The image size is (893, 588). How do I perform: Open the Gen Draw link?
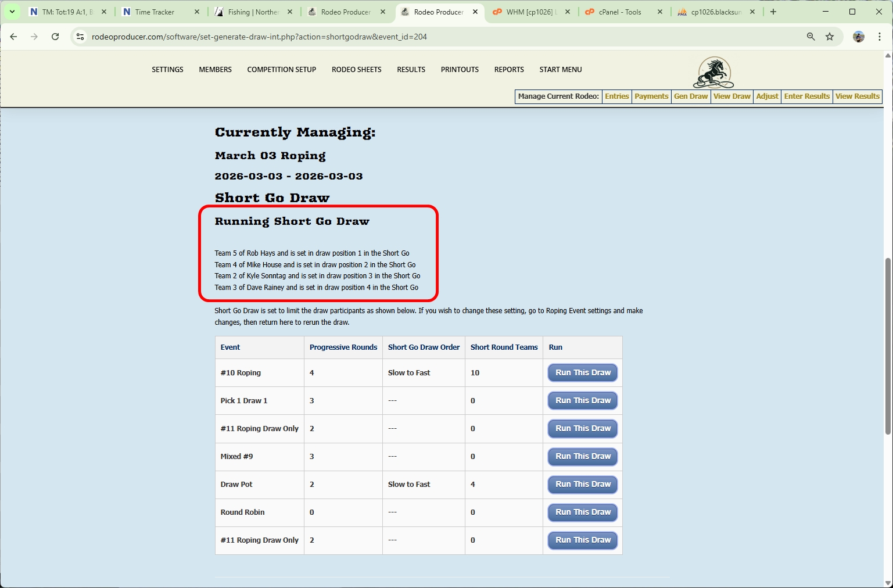pos(691,96)
